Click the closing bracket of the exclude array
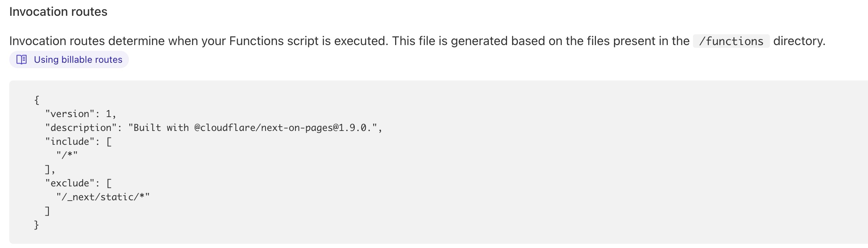The image size is (868, 248). click(x=48, y=211)
